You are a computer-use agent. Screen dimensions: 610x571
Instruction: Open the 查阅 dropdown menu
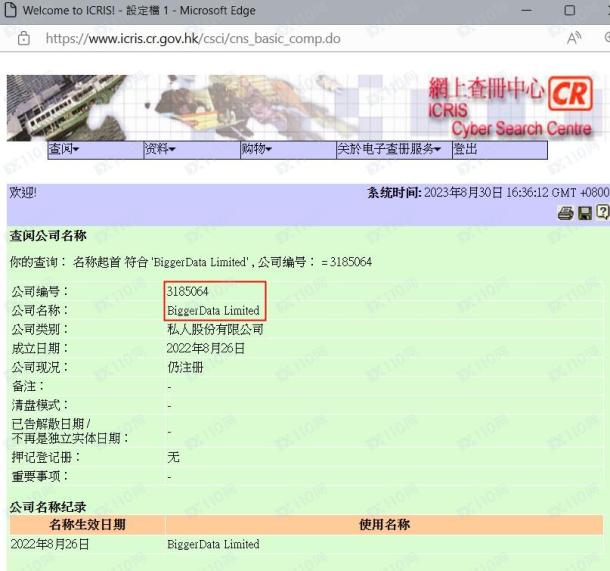pyautogui.click(x=95, y=149)
